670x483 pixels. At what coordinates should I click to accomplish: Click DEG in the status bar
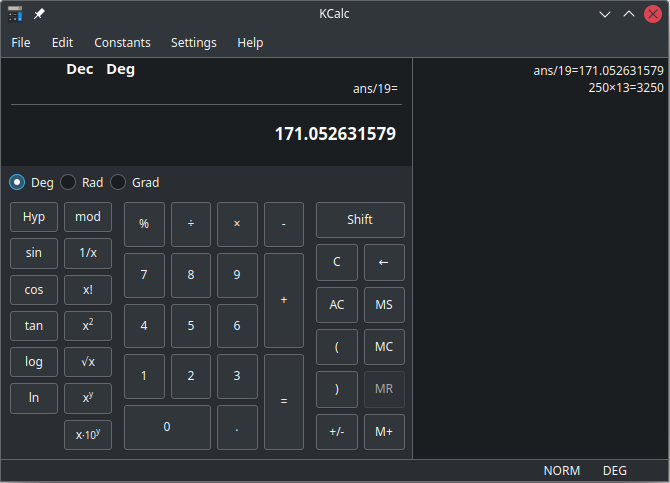[x=614, y=471]
